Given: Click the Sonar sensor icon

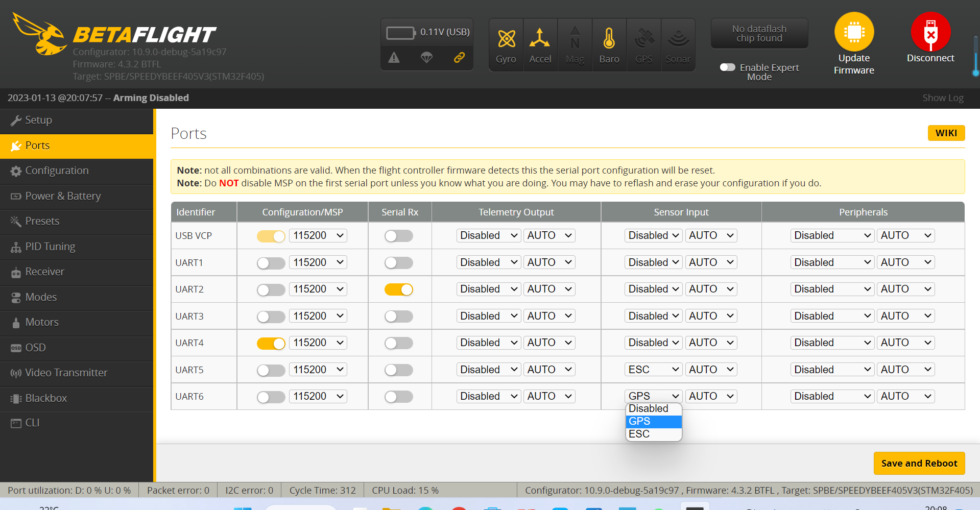Looking at the screenshot, I should 678,39.
